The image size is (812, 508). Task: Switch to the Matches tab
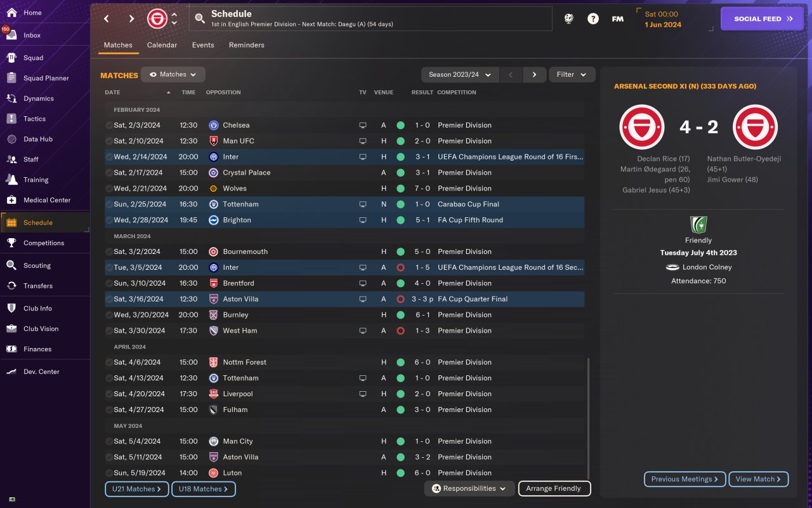pyautogui.click(x=118, y=45)
